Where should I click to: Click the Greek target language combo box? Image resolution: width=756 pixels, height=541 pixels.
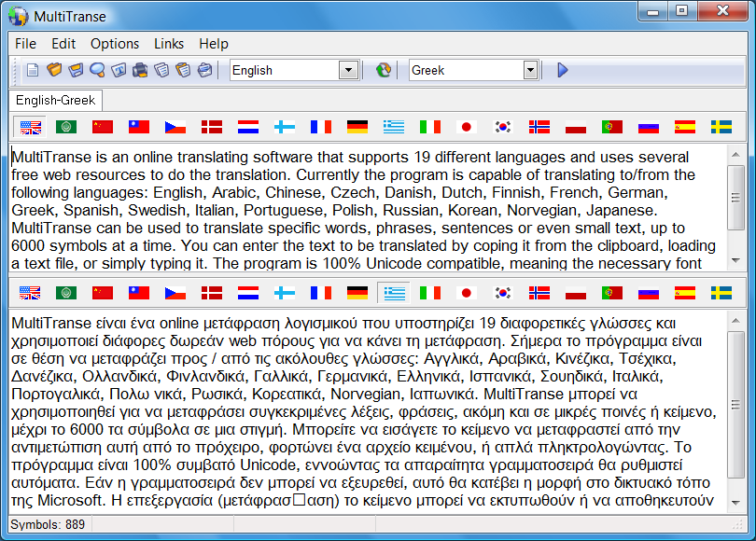tap(473, 70)
